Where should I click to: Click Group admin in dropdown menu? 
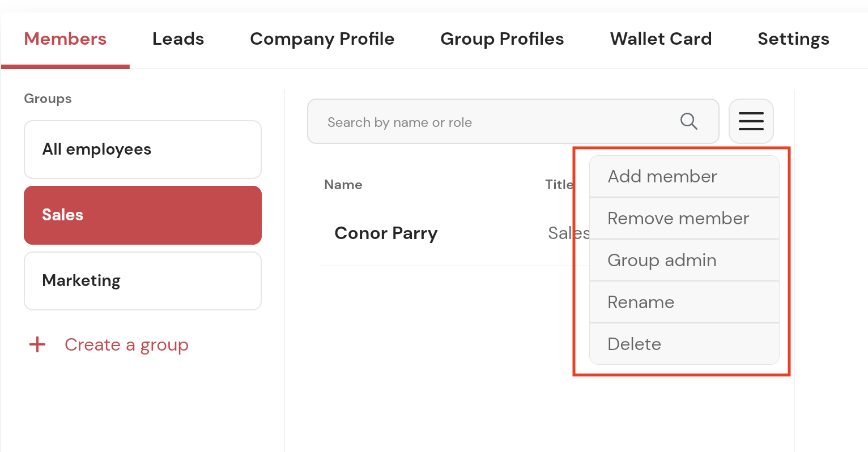pos(684,261)
